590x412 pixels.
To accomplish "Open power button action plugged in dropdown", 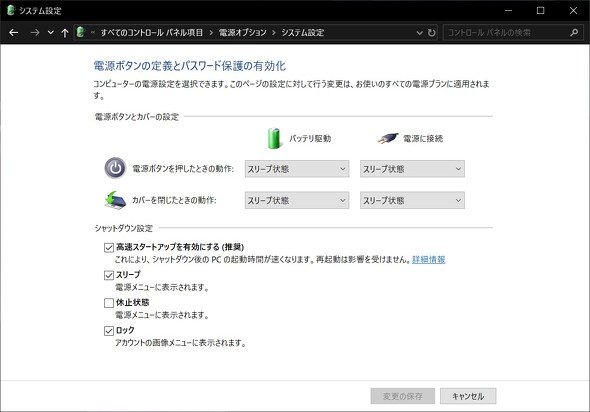I will click(x=412, y=169).
